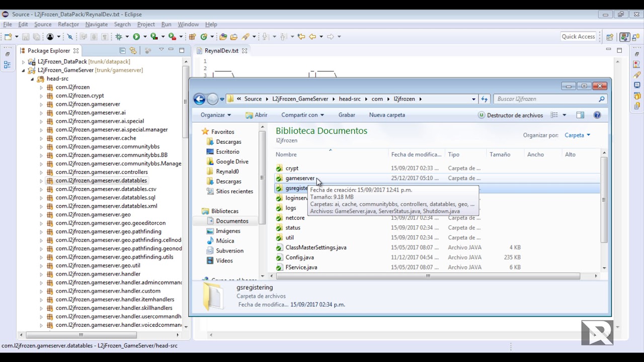
Task: Click the New Java Package toolbar icon
Action: click(x=192, y=37)
